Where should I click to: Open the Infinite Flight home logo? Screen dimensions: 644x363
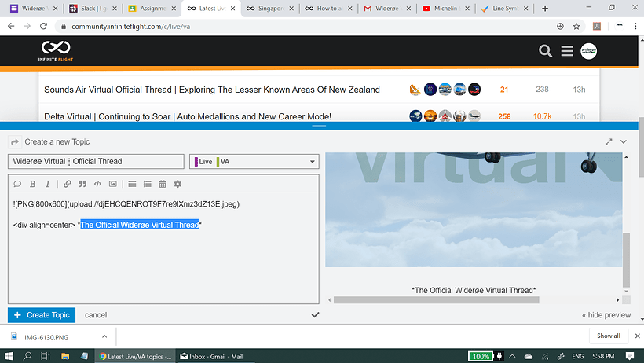tap(56, 50)
